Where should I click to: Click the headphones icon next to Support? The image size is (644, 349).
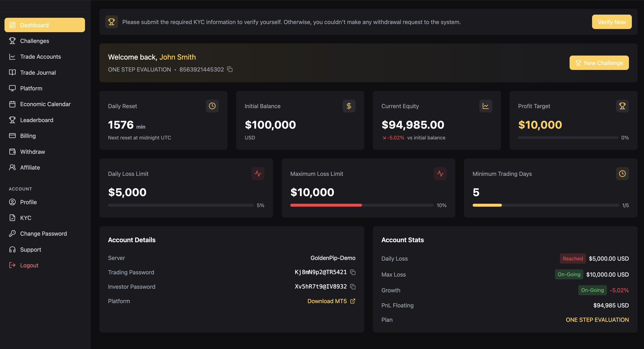click(x=13, y=249)
